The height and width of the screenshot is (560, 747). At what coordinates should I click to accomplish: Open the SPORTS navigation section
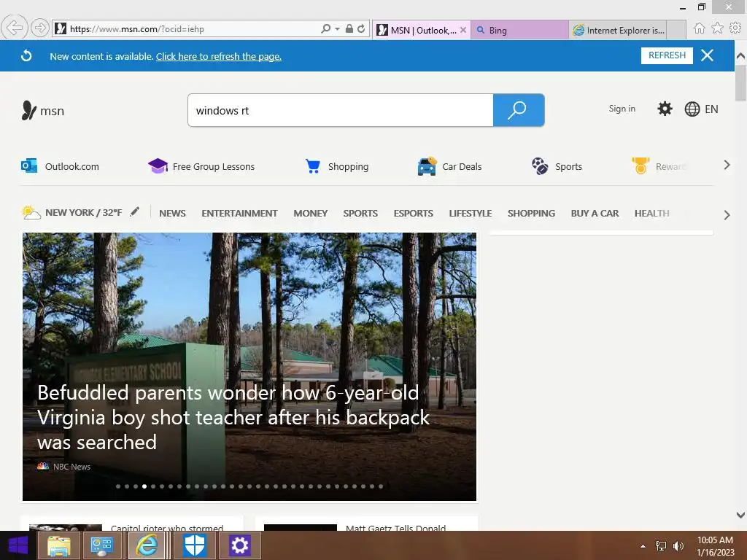tap(360, 214)
